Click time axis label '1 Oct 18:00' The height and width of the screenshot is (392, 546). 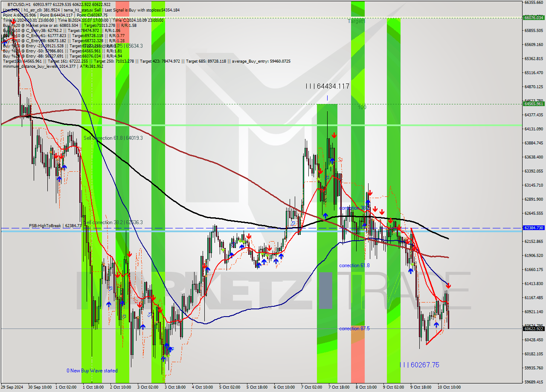(93, 387)
